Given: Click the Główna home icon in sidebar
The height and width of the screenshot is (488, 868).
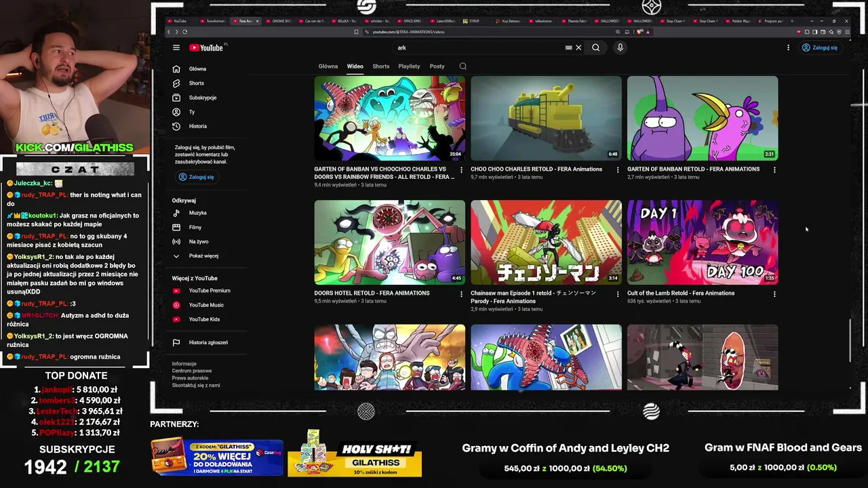Looking at the screenshot, I should (x=176, y=69).
